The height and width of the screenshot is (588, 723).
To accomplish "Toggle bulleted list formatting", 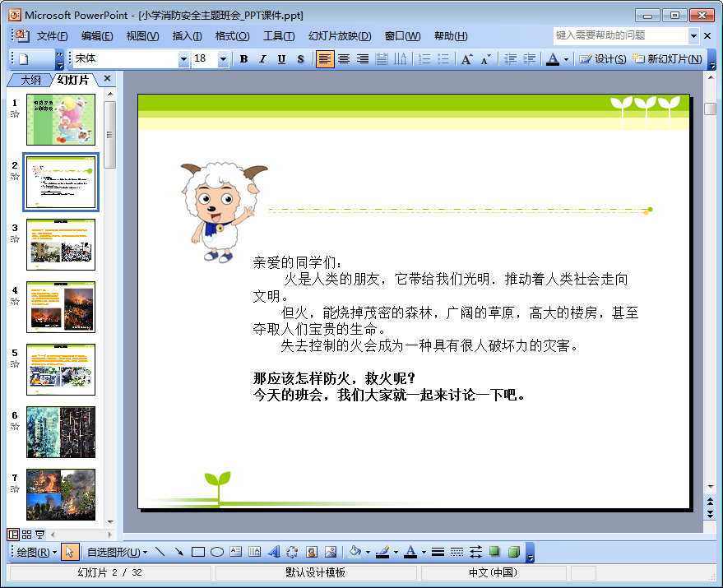I will click(x=443, y=59).
